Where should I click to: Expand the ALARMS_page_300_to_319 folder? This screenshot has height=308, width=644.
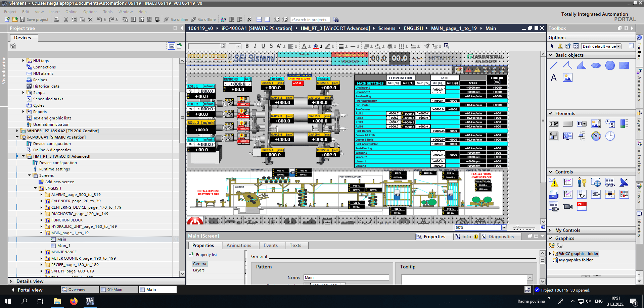41,195
